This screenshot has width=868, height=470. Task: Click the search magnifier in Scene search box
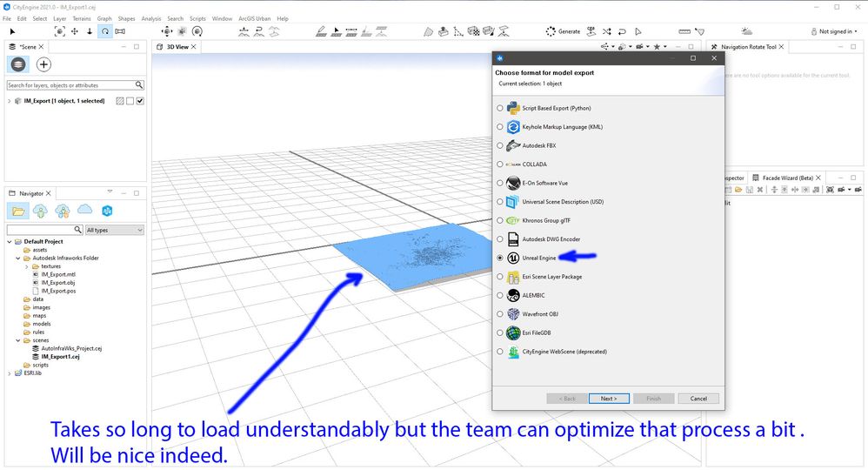click(x=139, y=84)
